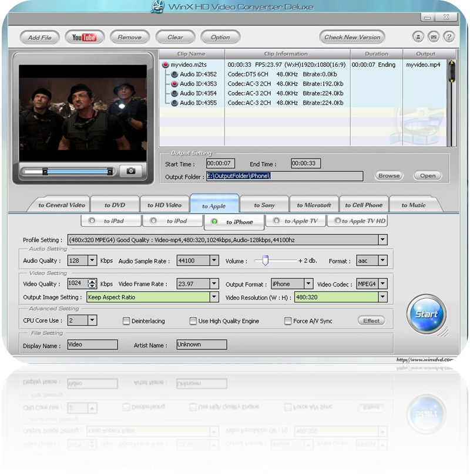Expand the Output Image Setting dropdown
The width and height of the screenshot is (470, 476).
click(x=214, y=297)
